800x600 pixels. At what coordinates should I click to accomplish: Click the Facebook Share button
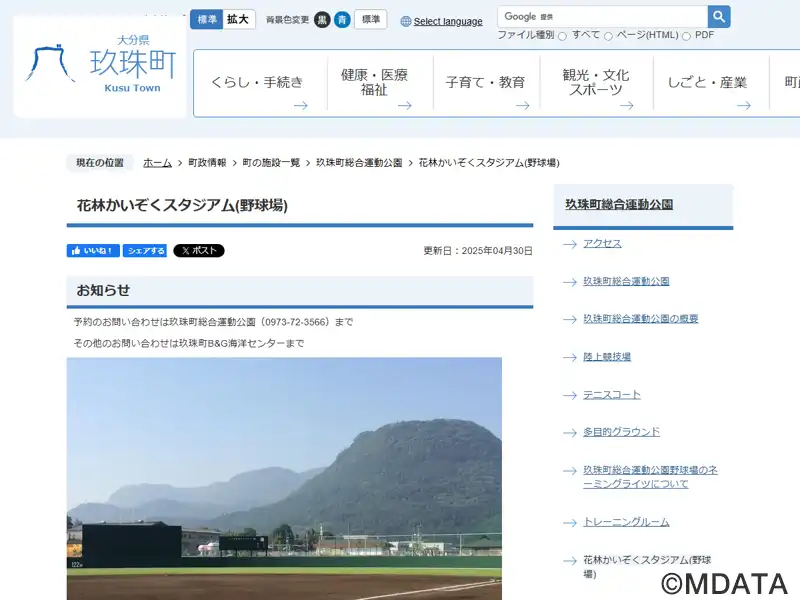pos(145,251)
